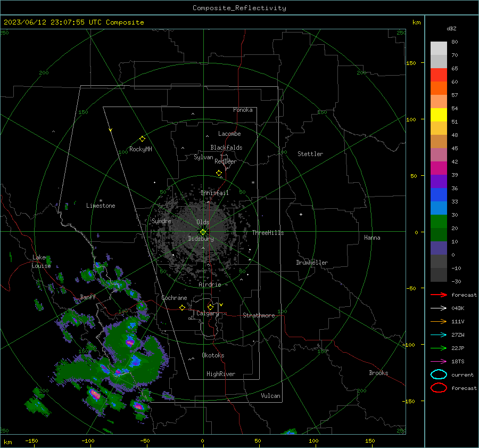This screenshot has width=479, height=448.
Task: Click the HighRiver city label
Action: coord(221,374)
